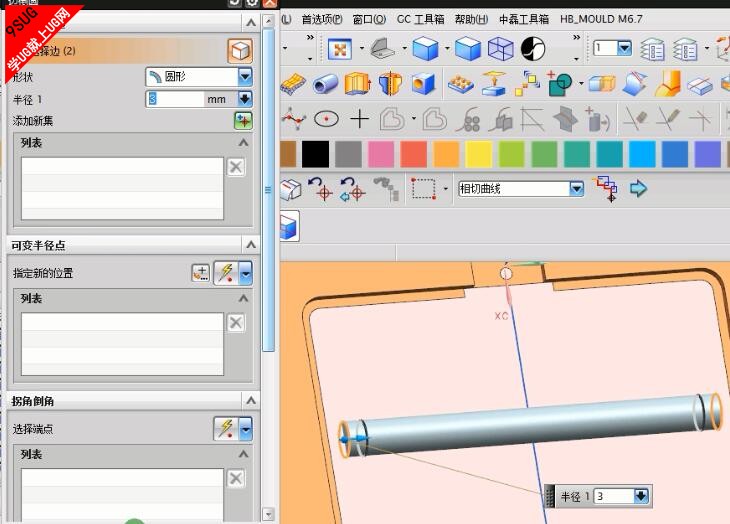Click the black and white face analysis icon

pos(533,49)
